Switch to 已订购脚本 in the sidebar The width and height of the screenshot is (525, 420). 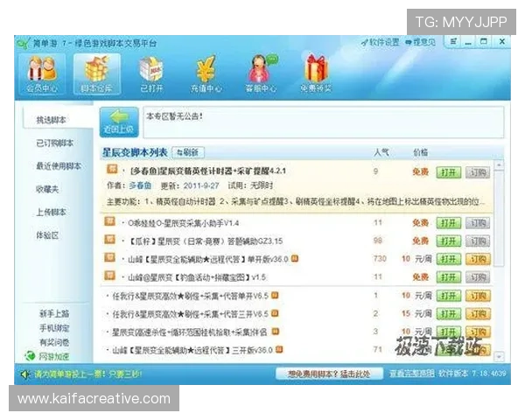55,143
